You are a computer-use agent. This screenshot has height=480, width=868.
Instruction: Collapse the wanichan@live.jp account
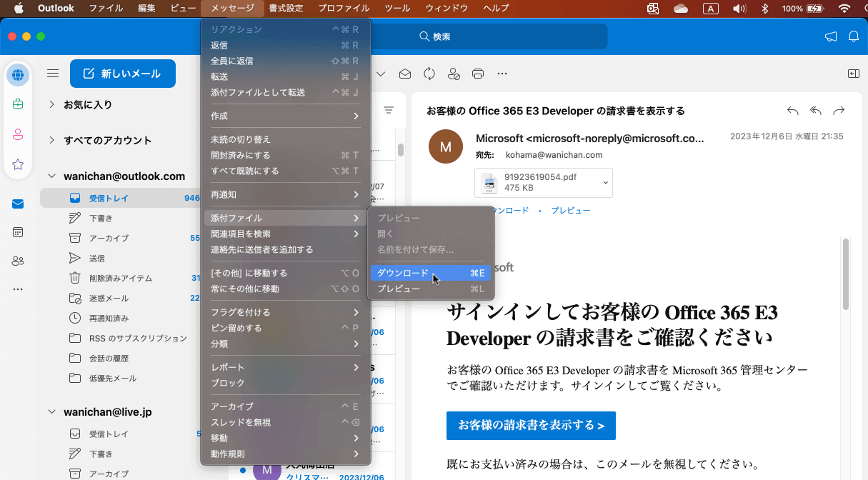pyautogui.click(x=51, y=411)
